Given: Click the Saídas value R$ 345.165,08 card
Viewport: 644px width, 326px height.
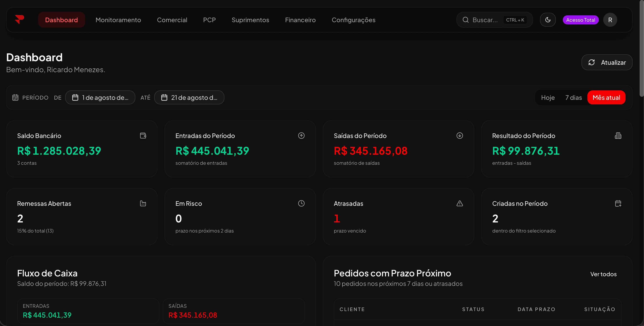Looking at the screenshot, I should [x=370, y=151].
